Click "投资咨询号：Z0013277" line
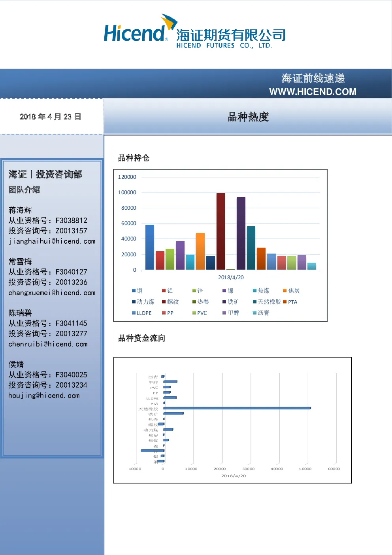This screenshot has height=555, width=392. 48,333
